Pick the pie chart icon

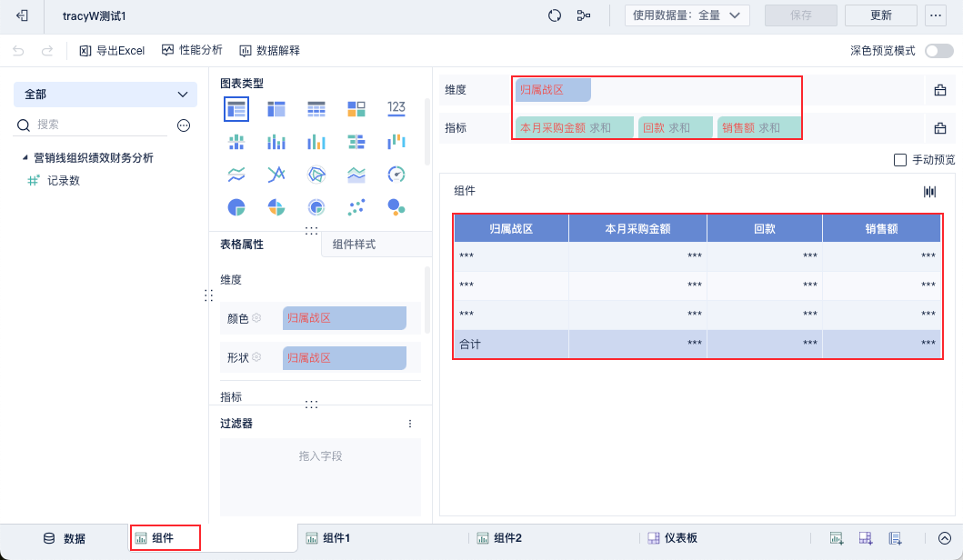click(x=236, y=207)
